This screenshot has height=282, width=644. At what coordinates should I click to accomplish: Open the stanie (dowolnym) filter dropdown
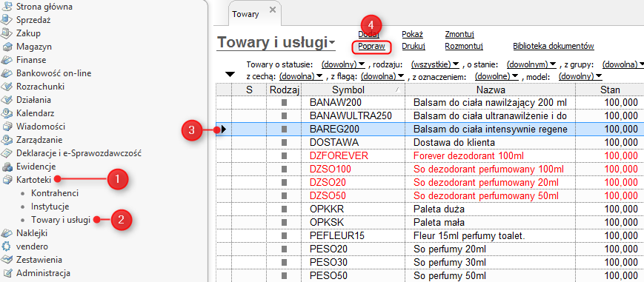[531, 64]
